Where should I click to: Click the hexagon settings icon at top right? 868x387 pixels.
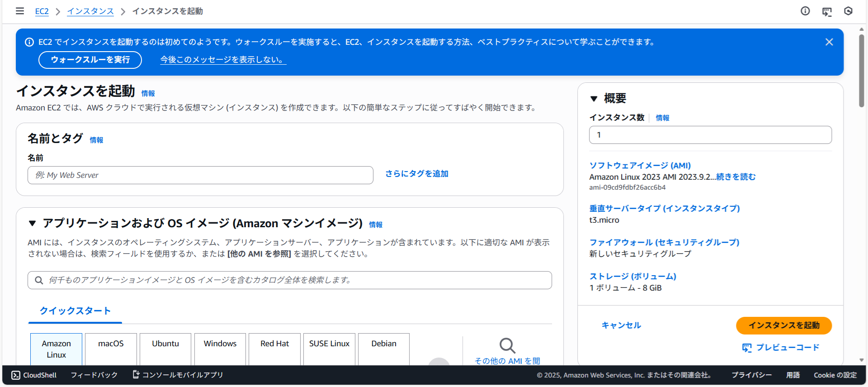click(x=848, y=11)
